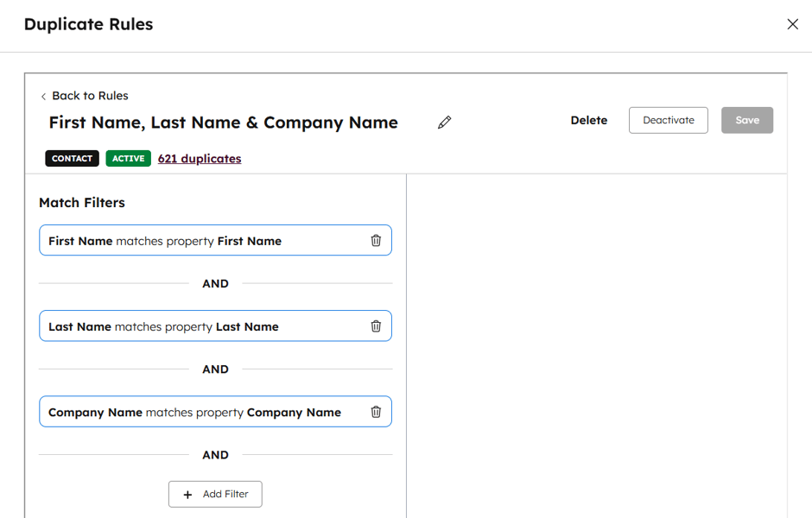Dismiss the Duplicate Rules dialog with X icon

click(792, 24)
